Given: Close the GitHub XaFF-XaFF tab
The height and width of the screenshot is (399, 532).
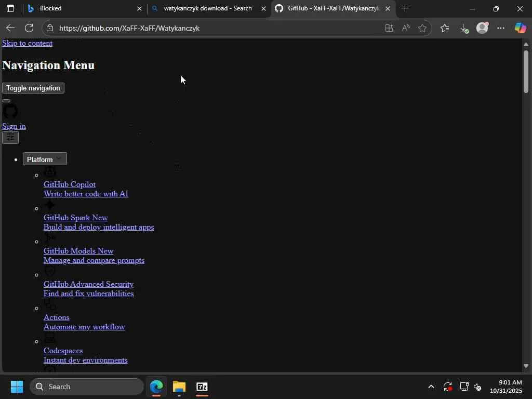Looking at the screenshot, I should click(x=388, y=8).
